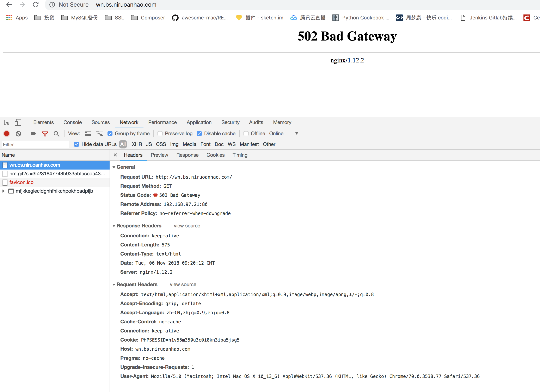Open the Timing tab for this request

point(240,155)
